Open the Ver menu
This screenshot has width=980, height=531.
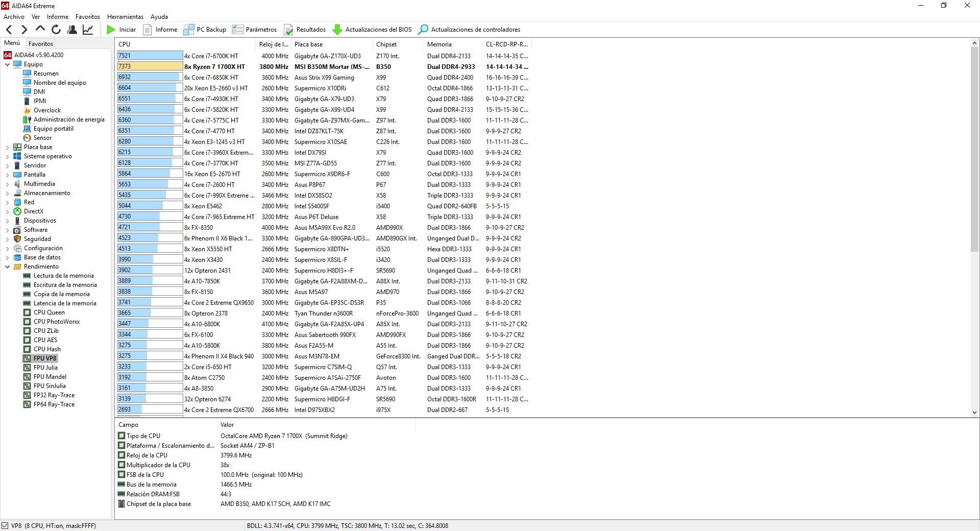(36, 17)
